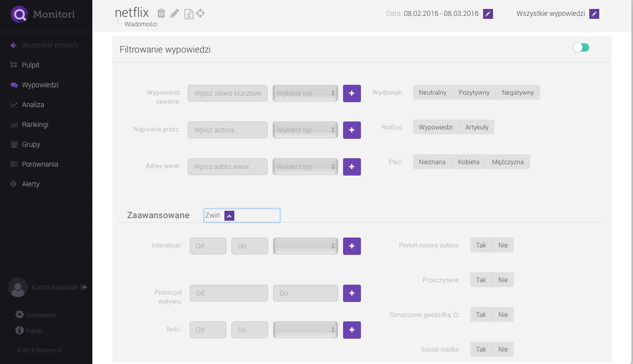Select Neutralny sentiment filter

tap(433, 92)
